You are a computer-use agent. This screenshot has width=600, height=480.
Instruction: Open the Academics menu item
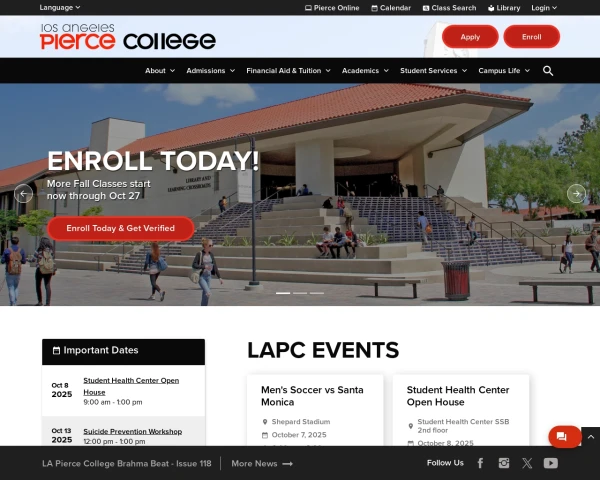coord(360,71)
